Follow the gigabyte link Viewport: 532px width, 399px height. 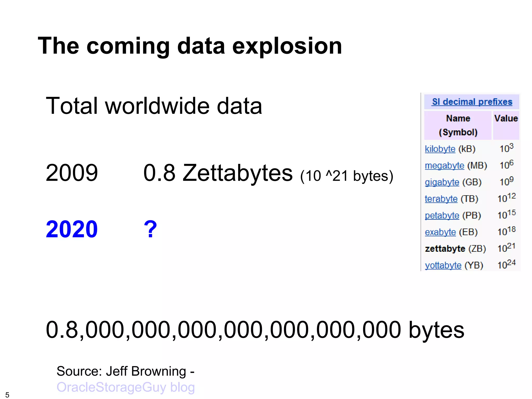[x=442, y=182]
